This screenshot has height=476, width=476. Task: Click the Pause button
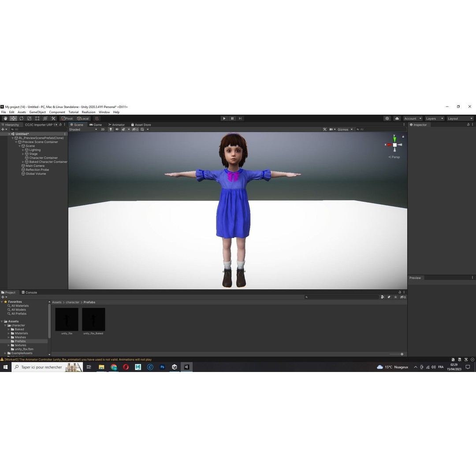point(232,119)
